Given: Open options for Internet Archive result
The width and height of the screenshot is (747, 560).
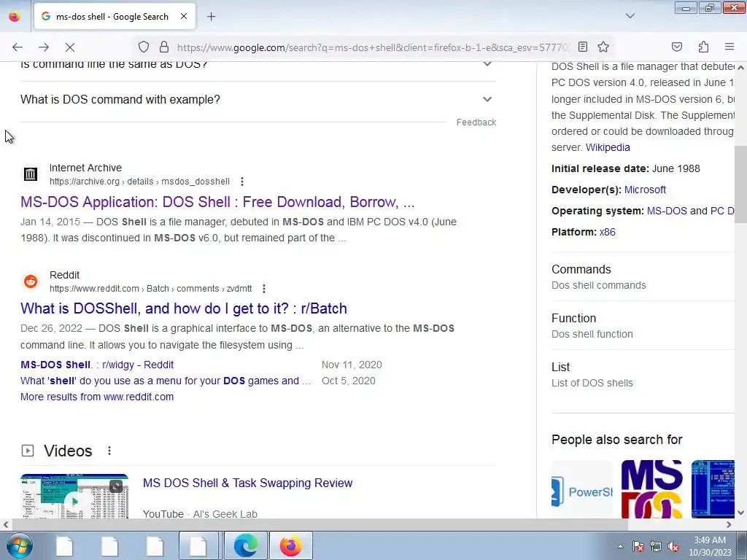Looking at the screenshot, I should click(x=242, y=182).
